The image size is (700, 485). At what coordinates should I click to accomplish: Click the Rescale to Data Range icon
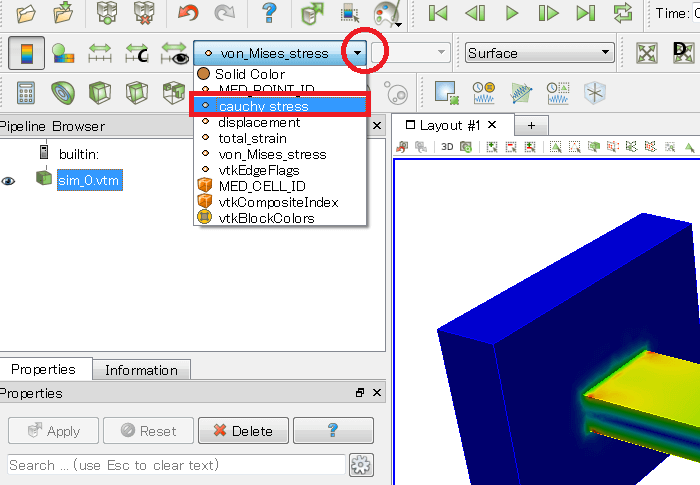tap(99, 53)
